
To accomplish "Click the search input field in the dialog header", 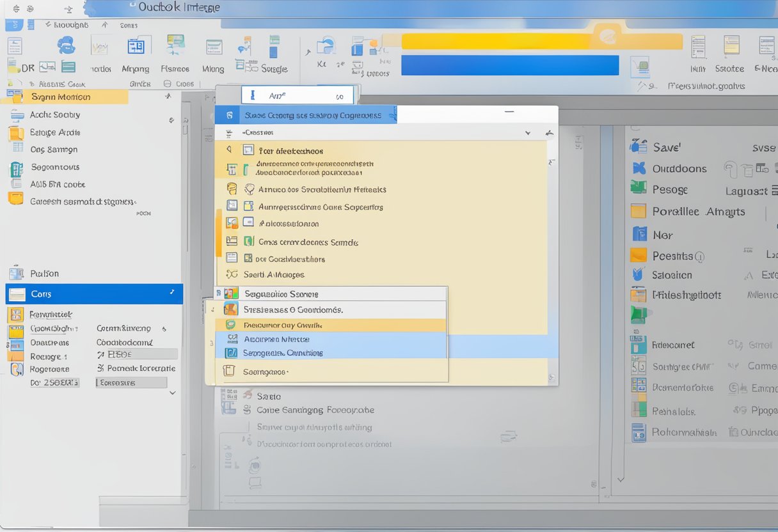I will coord(298,94).
